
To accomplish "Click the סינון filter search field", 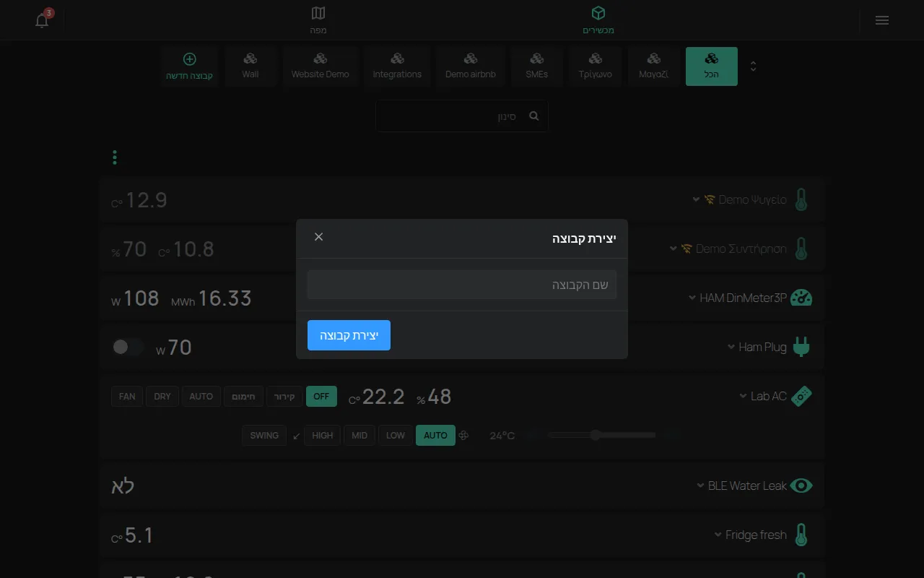I will pos(462,116).
